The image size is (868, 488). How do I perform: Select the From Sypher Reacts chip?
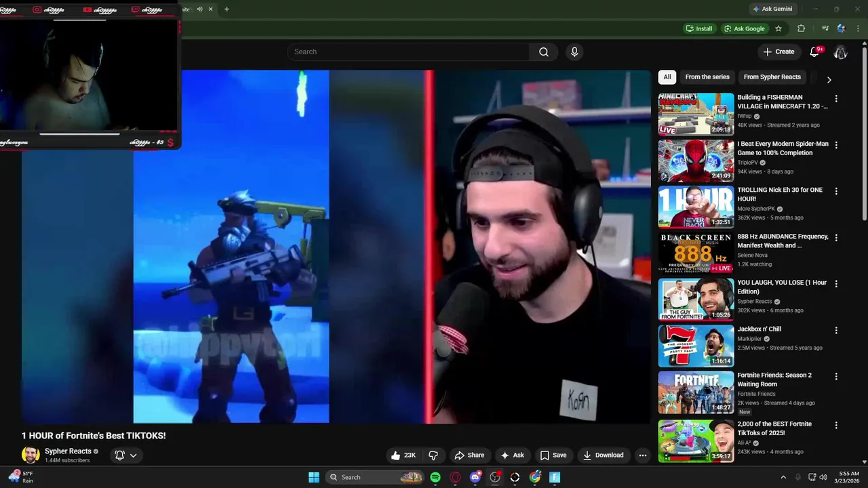click(x=772, y=77)
